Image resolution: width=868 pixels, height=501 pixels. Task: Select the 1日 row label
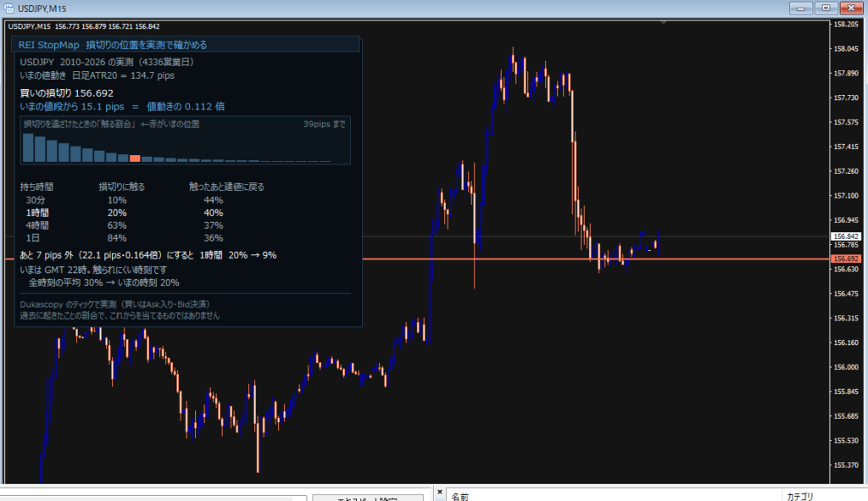[33, 238]
